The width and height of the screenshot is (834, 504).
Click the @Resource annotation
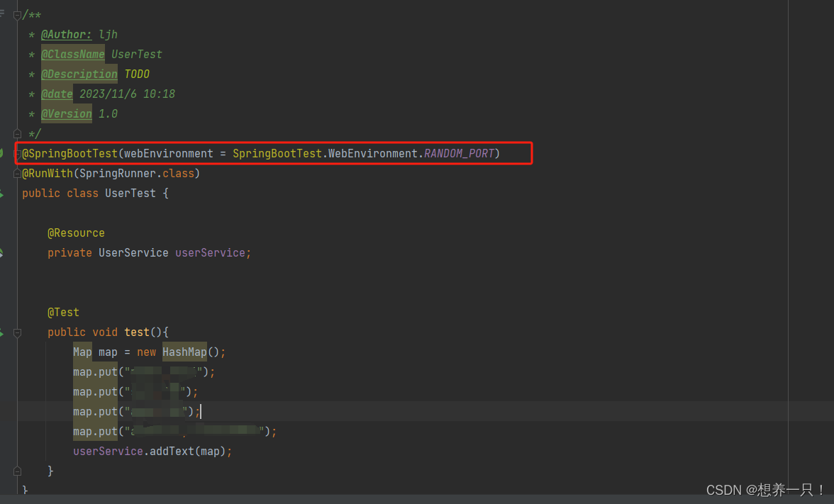[x=76, y=233]
